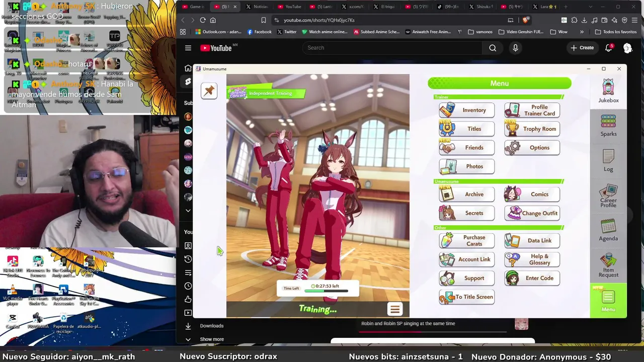Click the YouTube search magnifier button
Image resolution: width=644 pixels, height=362 pixels.
493,48
